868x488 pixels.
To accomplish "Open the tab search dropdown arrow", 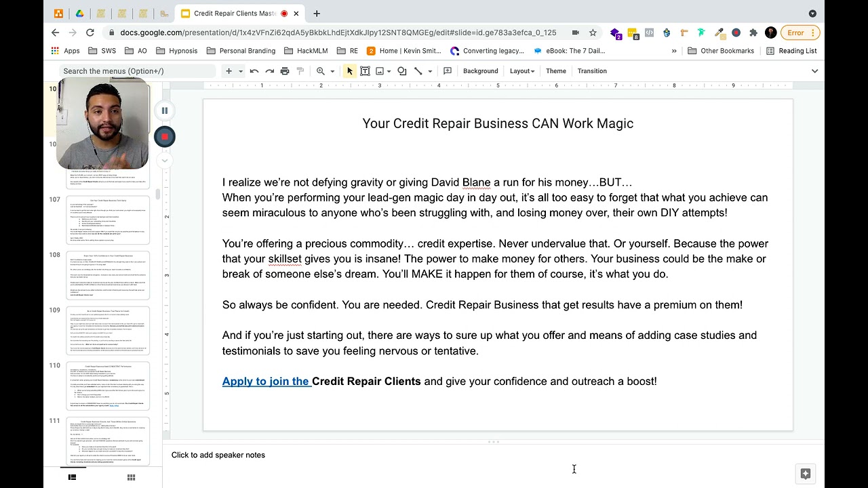I will 812,14.
